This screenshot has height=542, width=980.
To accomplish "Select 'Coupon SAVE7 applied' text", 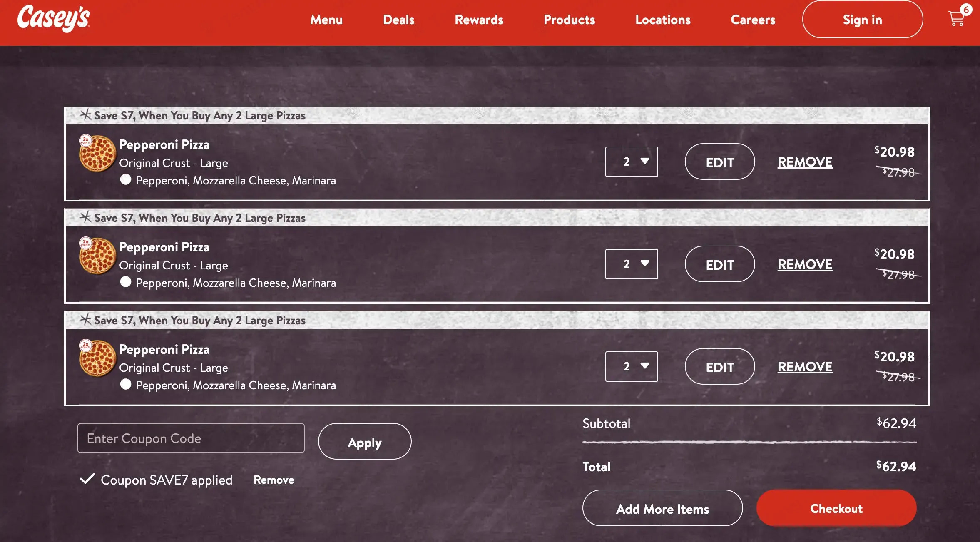I will tap(167, 480).
